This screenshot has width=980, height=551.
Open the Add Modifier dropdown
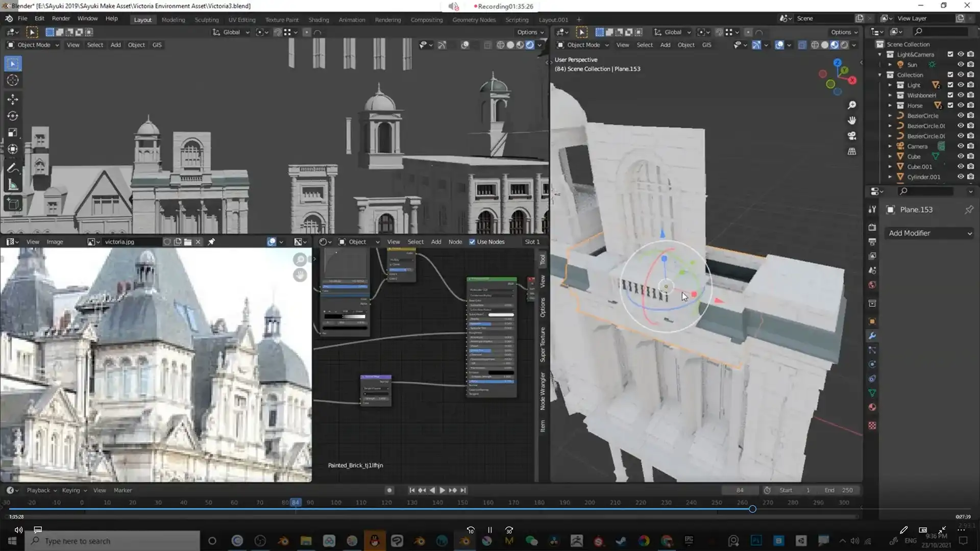[929, 233]
